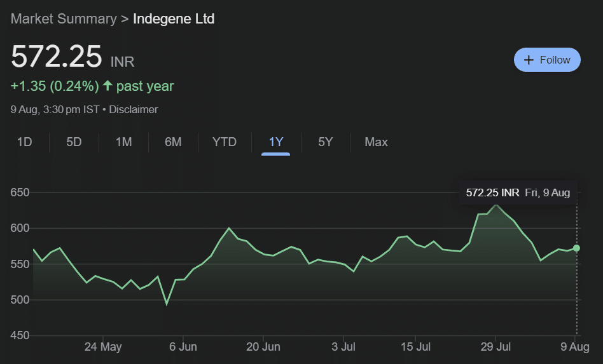The width and height of the screenshot is (603, 364).
Task: Click the Follow button
Action: [547, 60]
